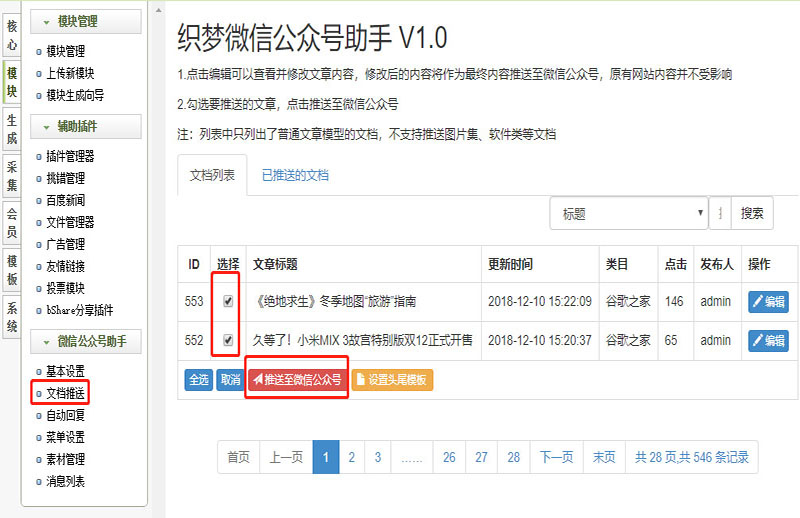Push selected articles with 推送至微信公众号
Screen dimensions: 800x518
297,380
